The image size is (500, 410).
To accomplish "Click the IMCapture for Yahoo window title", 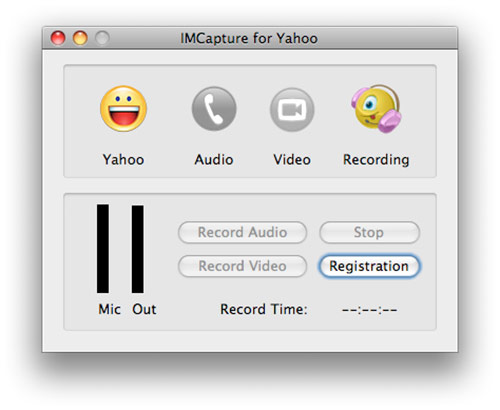I will 249,38.
